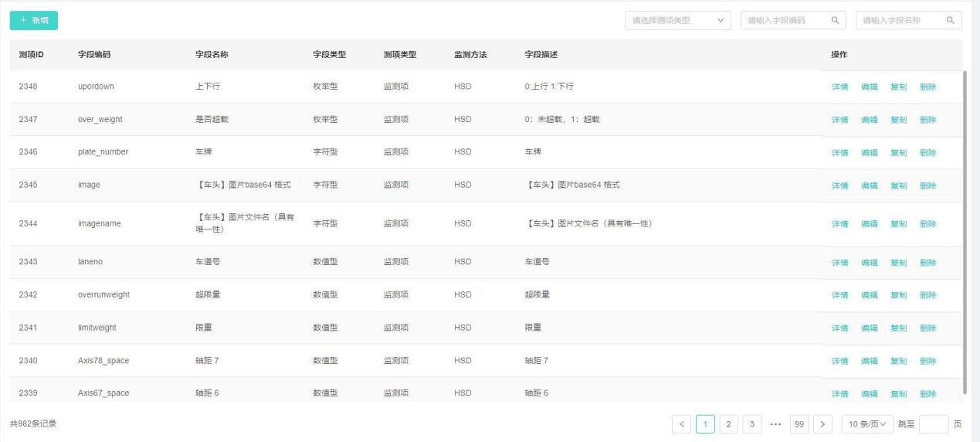Click the search icon in field name input
Viewport: 980px width, 442px height.
click(950, 21)
